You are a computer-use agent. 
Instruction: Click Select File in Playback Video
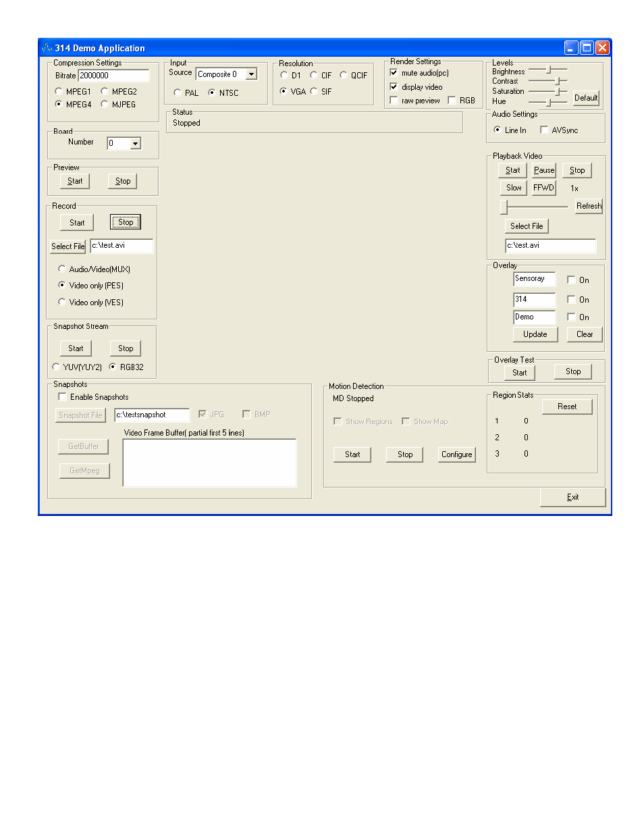pyautogui.click(x=527, y=226)
